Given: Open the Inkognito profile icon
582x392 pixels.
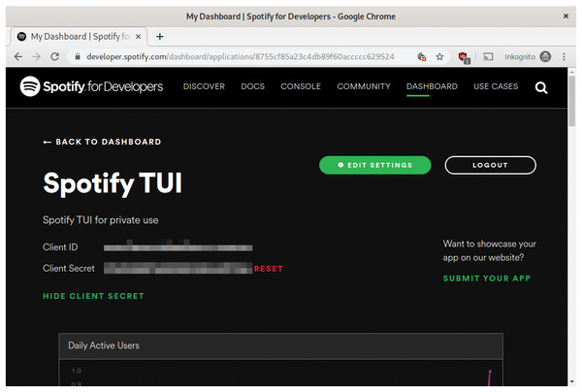Looking at the screenshot, I should 545,57.
